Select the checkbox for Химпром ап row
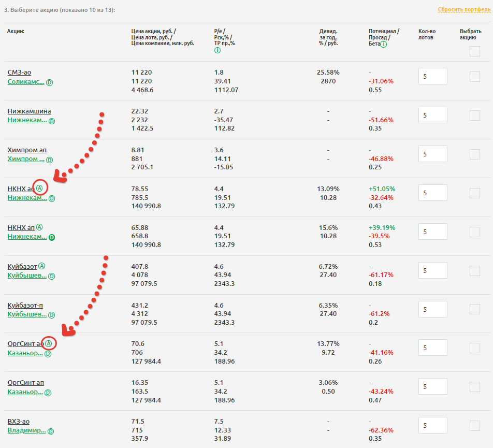The height and width of the screenshot is (448, 493). point(474,154)
